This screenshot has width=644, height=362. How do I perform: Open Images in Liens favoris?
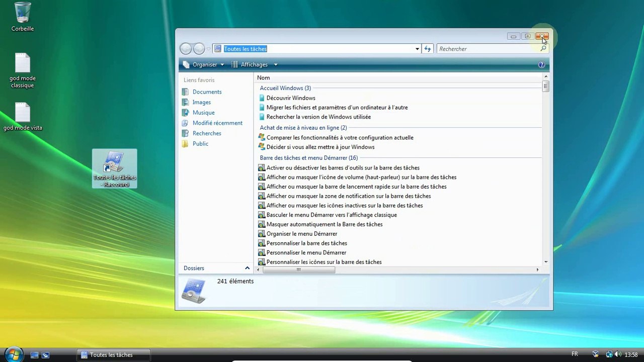(x=202, y=102)
